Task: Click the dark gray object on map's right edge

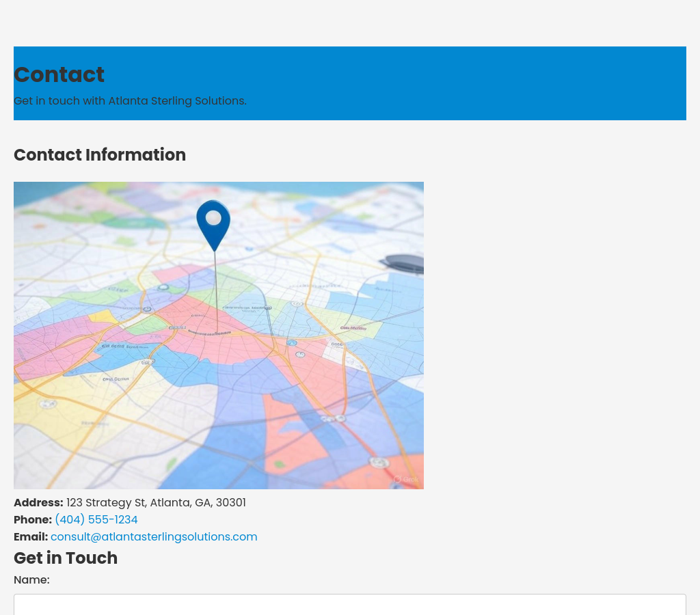Action: pos(406,263)
